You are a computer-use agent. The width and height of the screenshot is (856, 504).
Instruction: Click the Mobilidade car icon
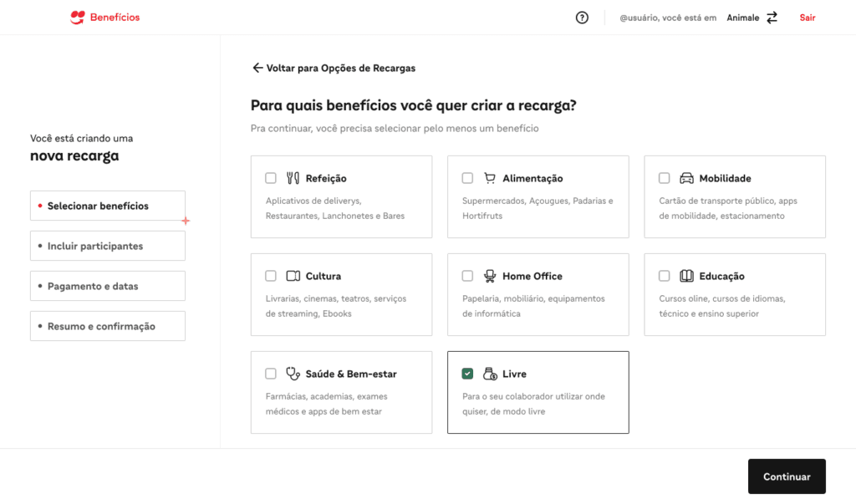[686, 178]
